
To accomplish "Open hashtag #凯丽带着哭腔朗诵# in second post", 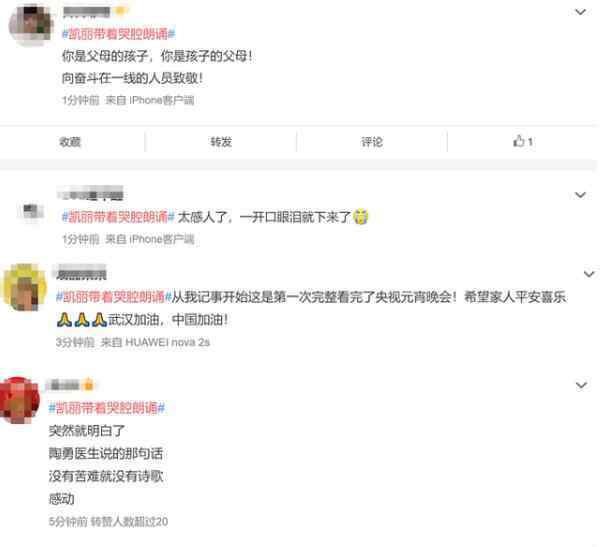I will click(118, 217).
